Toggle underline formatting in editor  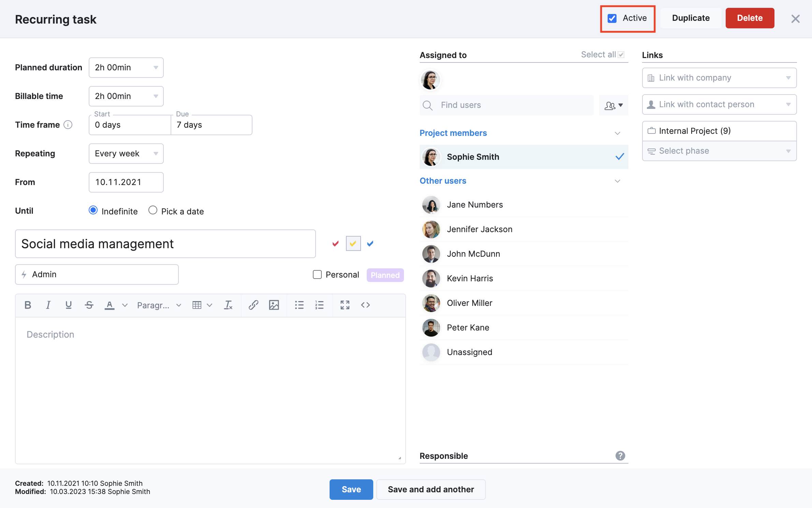click(x=68, y=305)
